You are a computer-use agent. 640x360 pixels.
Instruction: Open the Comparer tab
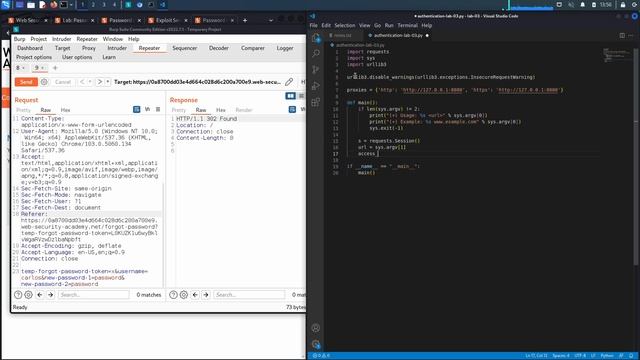(253, 48)
